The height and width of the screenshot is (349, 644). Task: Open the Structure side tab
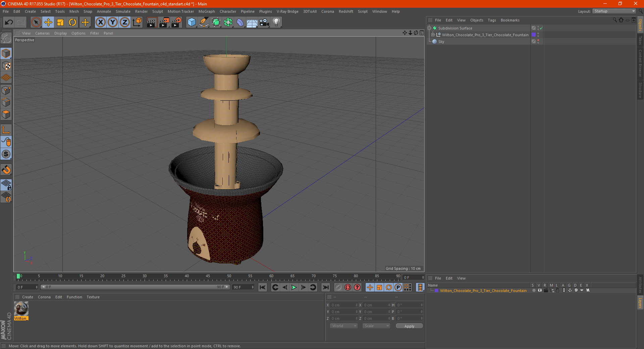coord(640,90)
